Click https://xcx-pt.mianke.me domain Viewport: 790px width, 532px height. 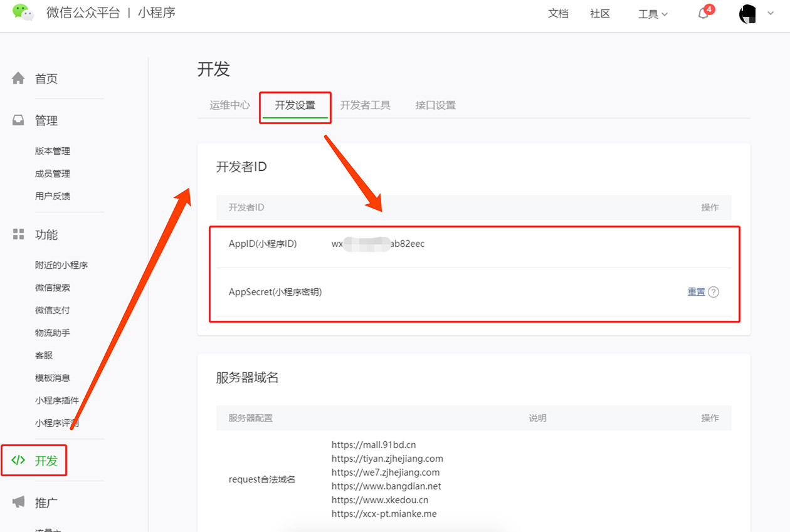click(x=384, y=514)
